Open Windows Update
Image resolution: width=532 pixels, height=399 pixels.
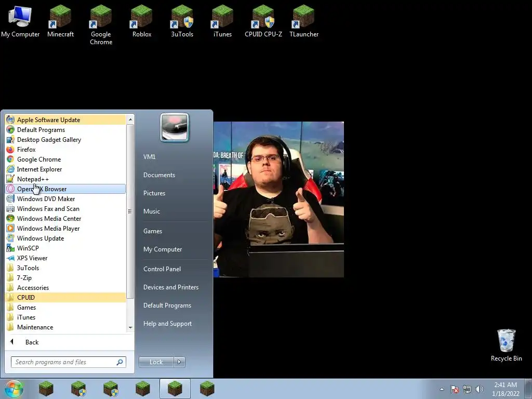[65, 238]
